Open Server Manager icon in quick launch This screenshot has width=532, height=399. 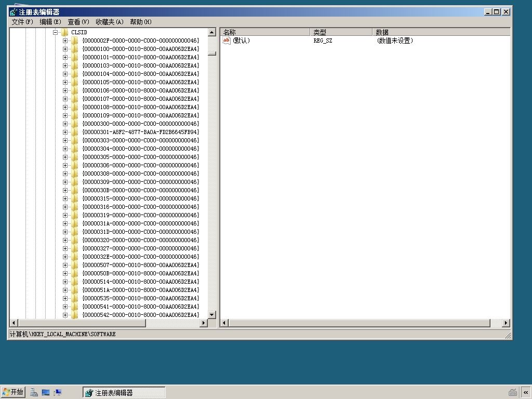point(34,393)
